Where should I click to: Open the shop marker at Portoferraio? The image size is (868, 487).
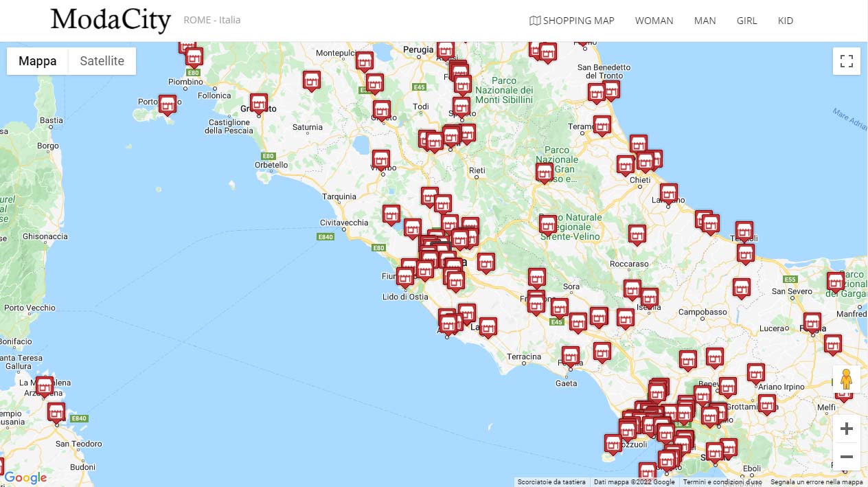coord(167,104)
